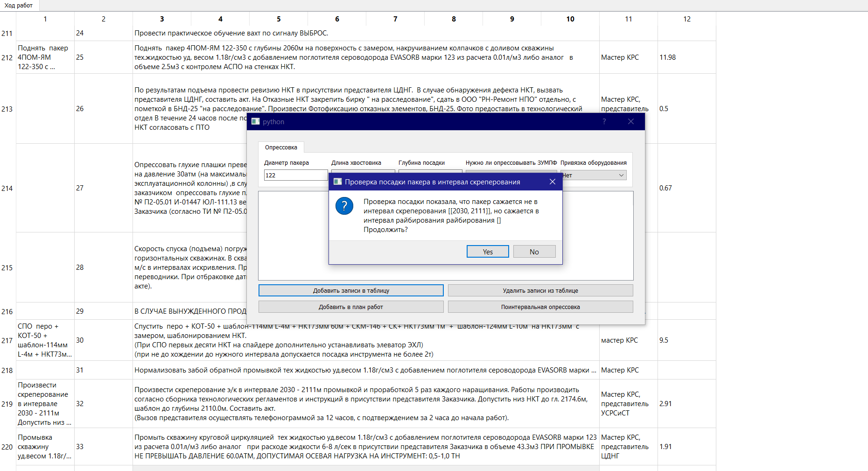Click cell with value 1.91
This screenshot has height=471, width=868.
tap(687, 447)
